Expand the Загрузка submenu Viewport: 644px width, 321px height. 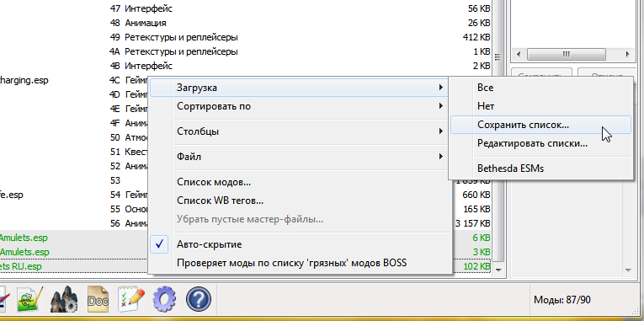coord(300,88)
